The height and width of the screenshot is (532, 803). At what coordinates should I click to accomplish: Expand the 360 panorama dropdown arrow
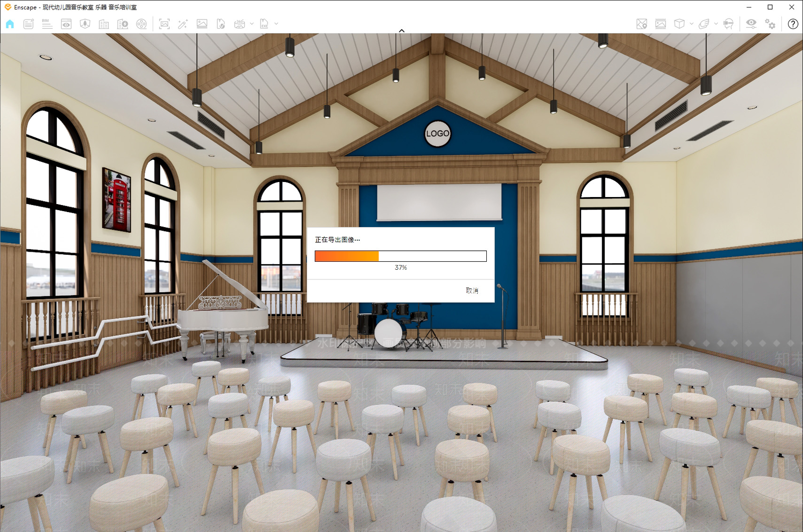[252, 24]
